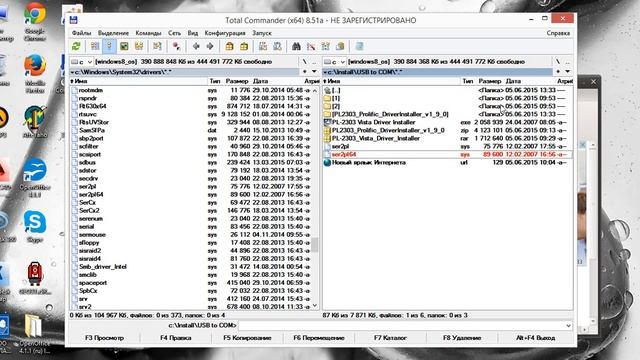
Task: Click the F5 Копирование button
Action: 247,338
